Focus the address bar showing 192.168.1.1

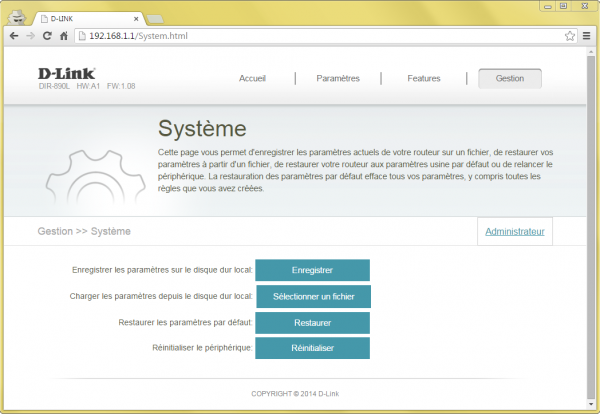[x=300, y=36]
